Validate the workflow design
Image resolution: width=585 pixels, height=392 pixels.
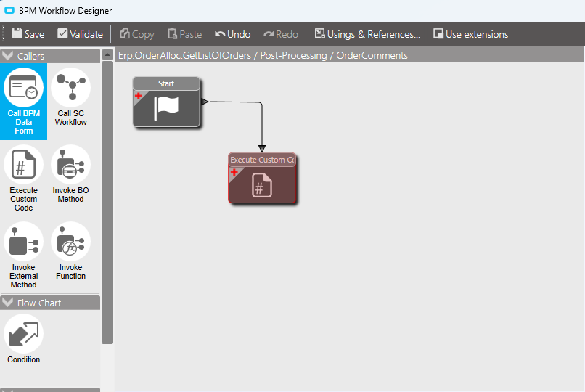coord(81,34)
